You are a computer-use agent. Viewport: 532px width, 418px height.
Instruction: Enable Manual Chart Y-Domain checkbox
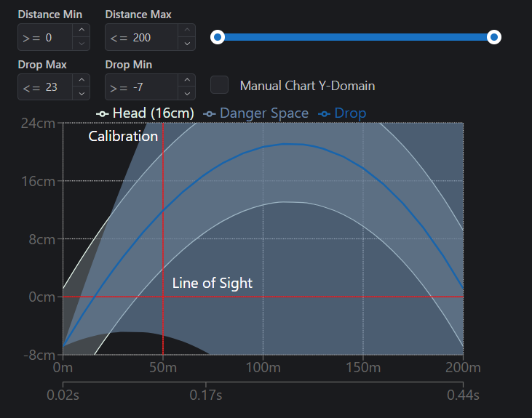220,85
